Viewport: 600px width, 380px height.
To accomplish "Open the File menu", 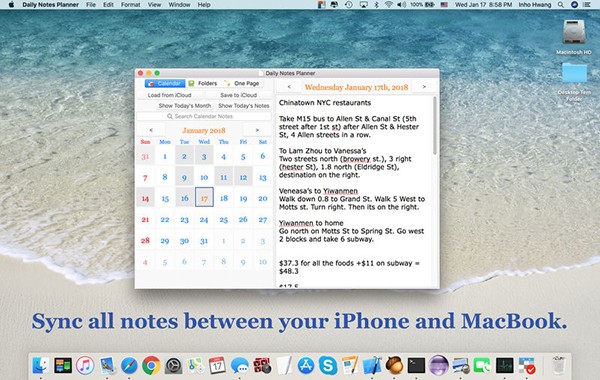I will [91, 5].
